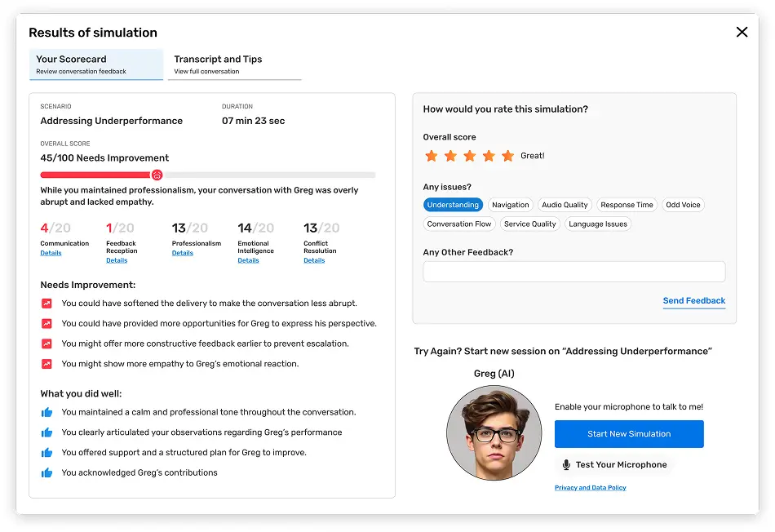Open Details under Emotional Intelligence score
The image size is (775, 532).
[x=248, y=260]
